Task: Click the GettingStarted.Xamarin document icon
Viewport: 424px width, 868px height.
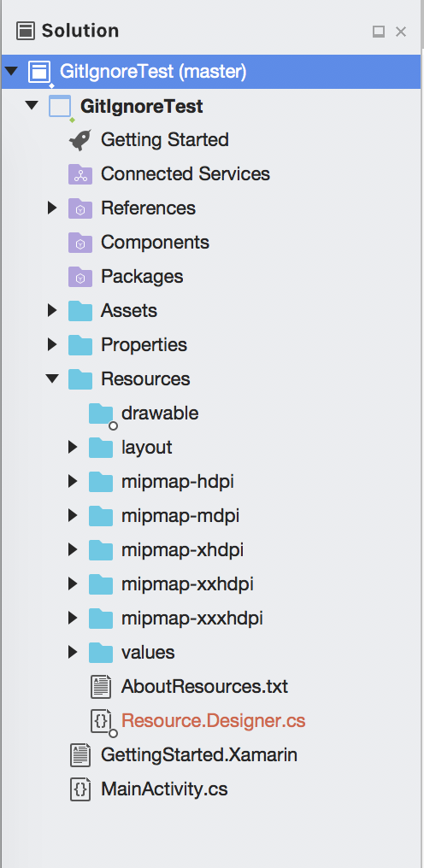Action: pyautogui.click(x=80, y=755)
